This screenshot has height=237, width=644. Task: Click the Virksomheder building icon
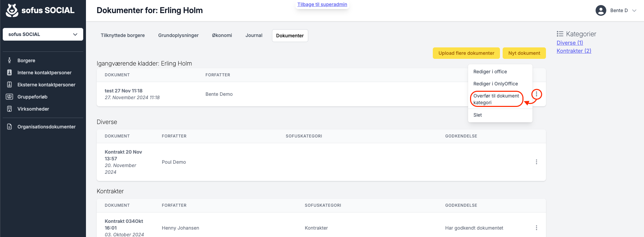pos(9,109)
